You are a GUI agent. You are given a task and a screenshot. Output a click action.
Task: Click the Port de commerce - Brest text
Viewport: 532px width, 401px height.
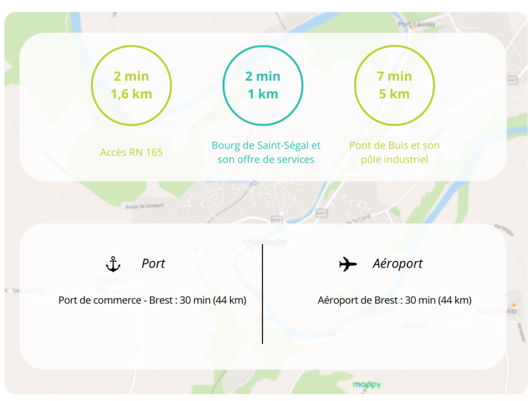pos(152,300)
